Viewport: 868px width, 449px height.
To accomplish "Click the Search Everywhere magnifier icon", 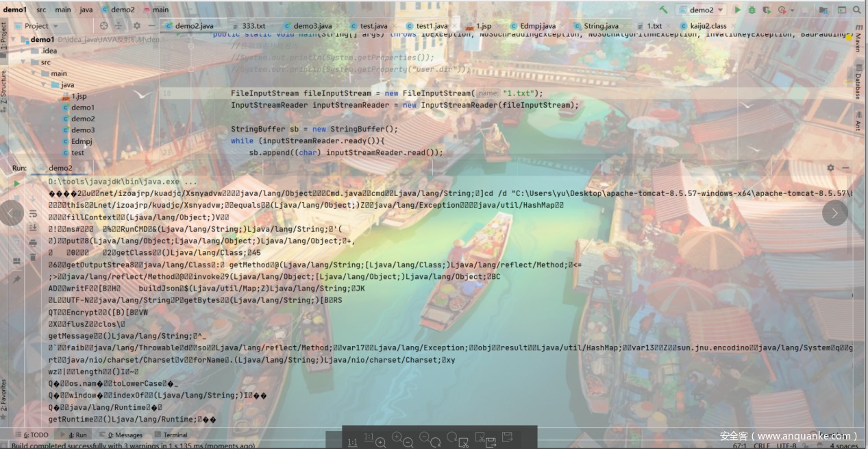I will [x=858, y=10].
